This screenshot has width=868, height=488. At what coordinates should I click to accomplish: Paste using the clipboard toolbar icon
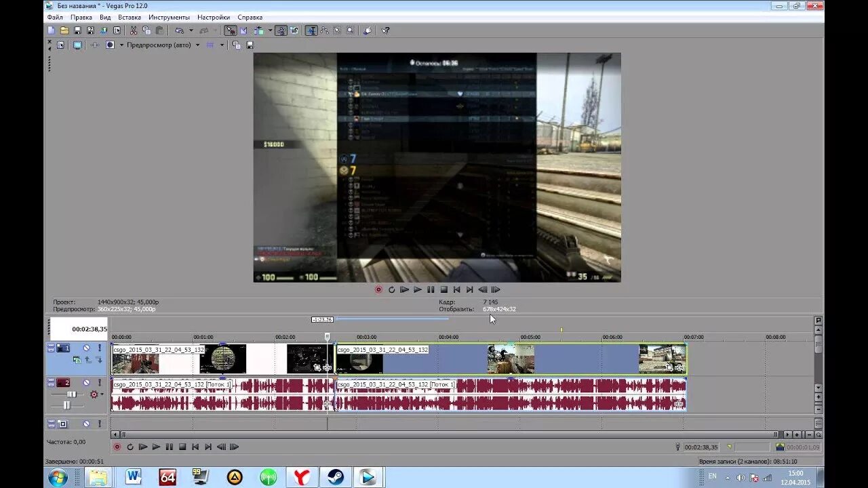click(159, 30)
